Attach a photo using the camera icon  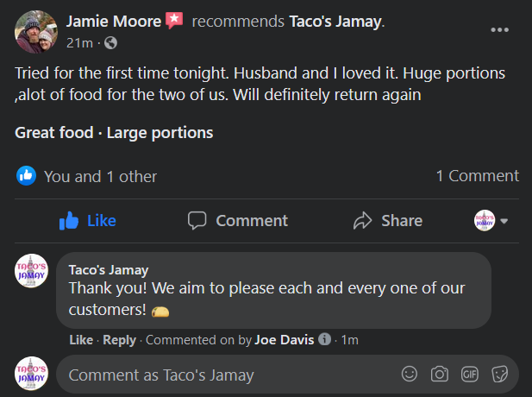click(440, 375)
